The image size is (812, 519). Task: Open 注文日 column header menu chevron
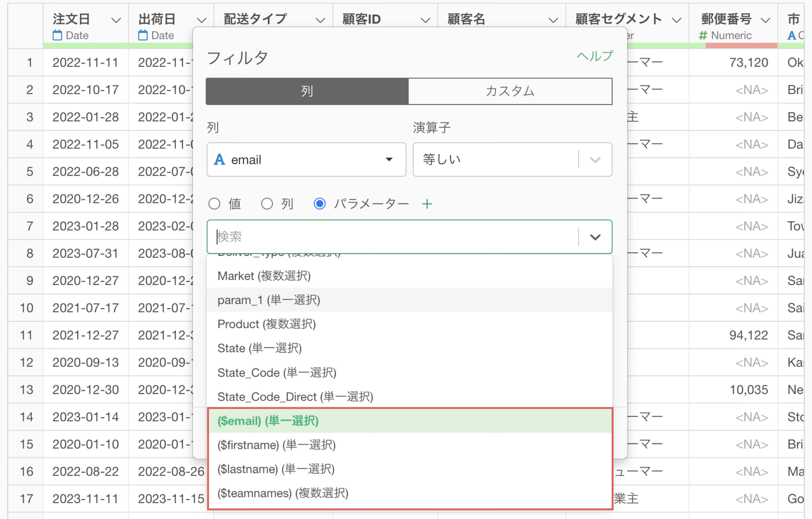pos(116,20)
